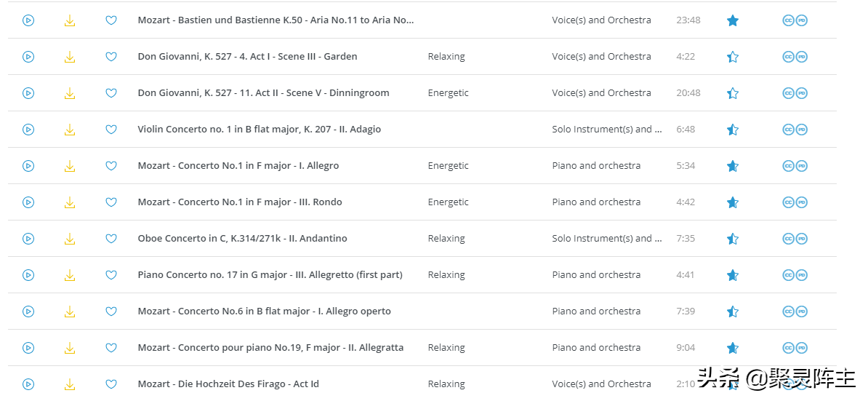Screen dimensions: 868x401
Task: Download Mozart Concerto No.1 III. Rondo
Action: tap(70, 202)
